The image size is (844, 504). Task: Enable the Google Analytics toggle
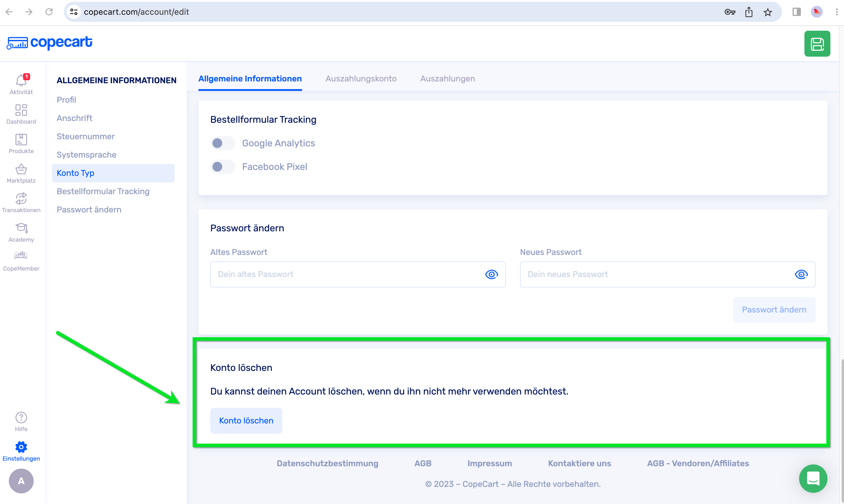pos(222,143)
